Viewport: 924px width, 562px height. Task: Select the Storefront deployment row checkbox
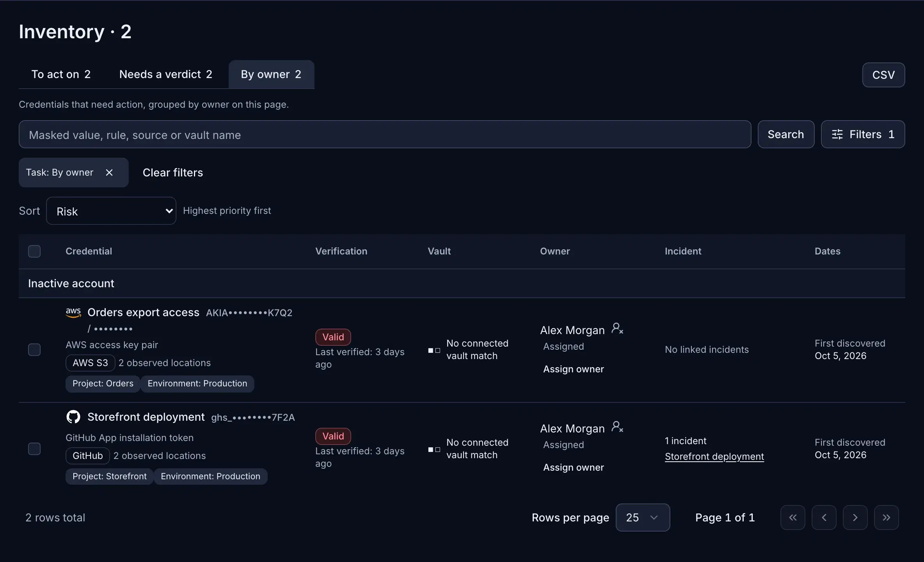coord(34,449)
